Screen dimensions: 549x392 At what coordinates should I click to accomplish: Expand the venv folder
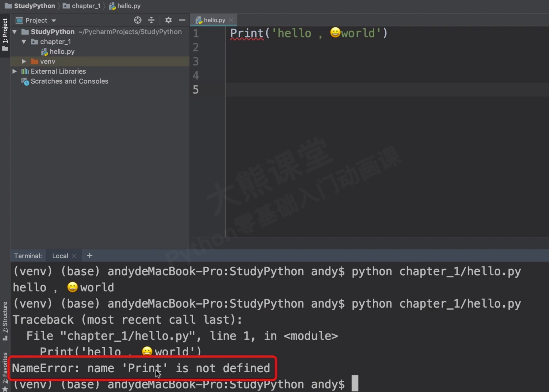pos(24,61)
